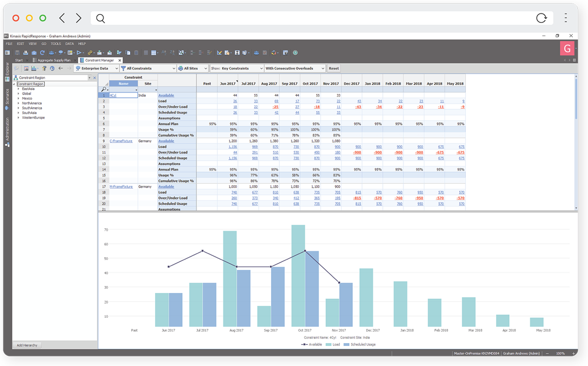The height and width of the screenshot is (366, 588).
Task: Click the chart type icon in workbook toolbar
Action: pyautogui.click(x=34, y=68)
